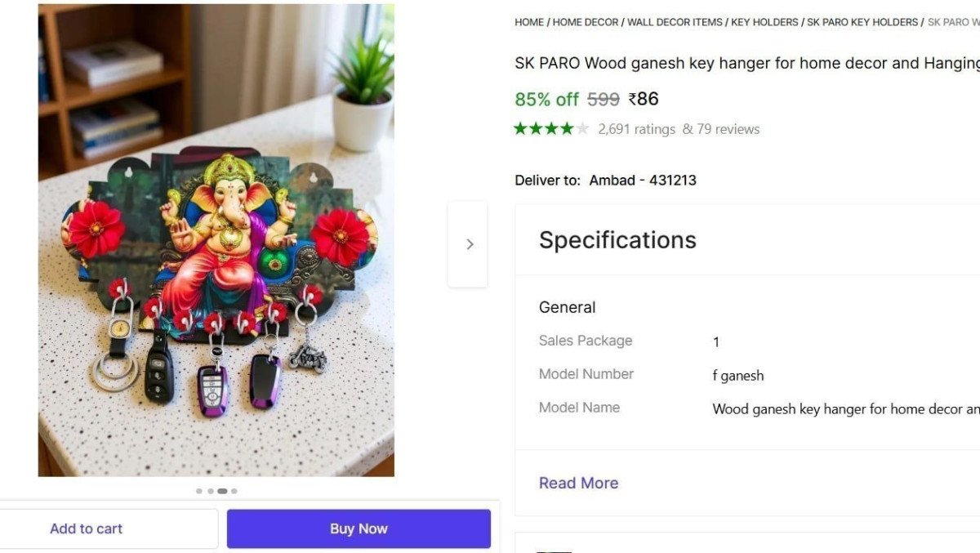Open breadcrumb HOME DECOR category

click(x=585, y=22)
